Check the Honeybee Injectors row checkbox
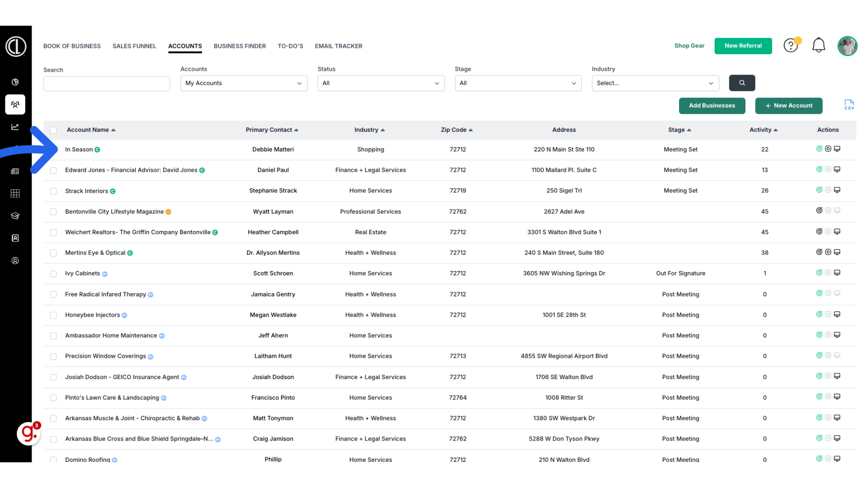The height and width of the screenshot is (488, 868). [53, 315]
